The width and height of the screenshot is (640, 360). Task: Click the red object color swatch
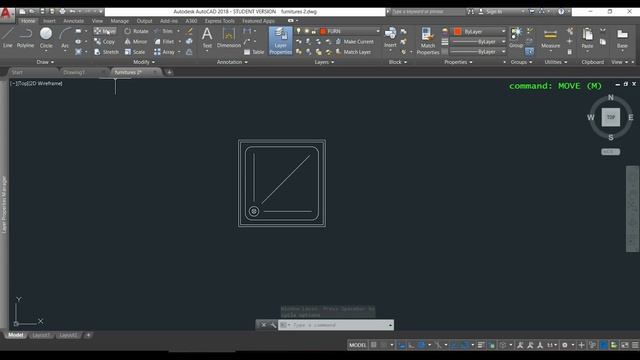pyautogui.click(x=457, y=31)
